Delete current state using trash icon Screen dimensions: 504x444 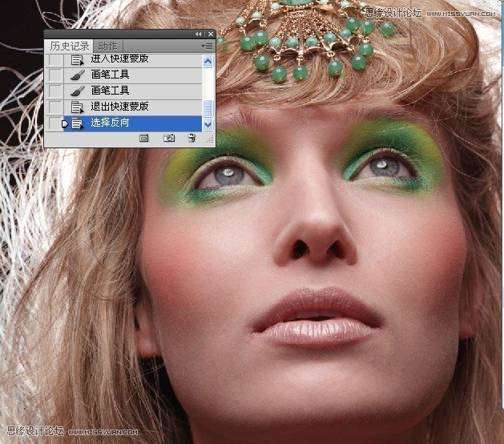(x=192, y=139)
